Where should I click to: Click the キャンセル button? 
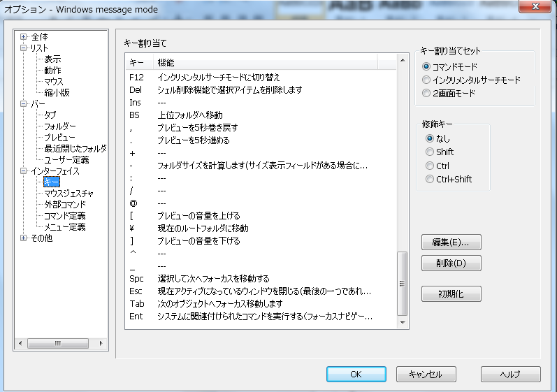tap(426, 375)
